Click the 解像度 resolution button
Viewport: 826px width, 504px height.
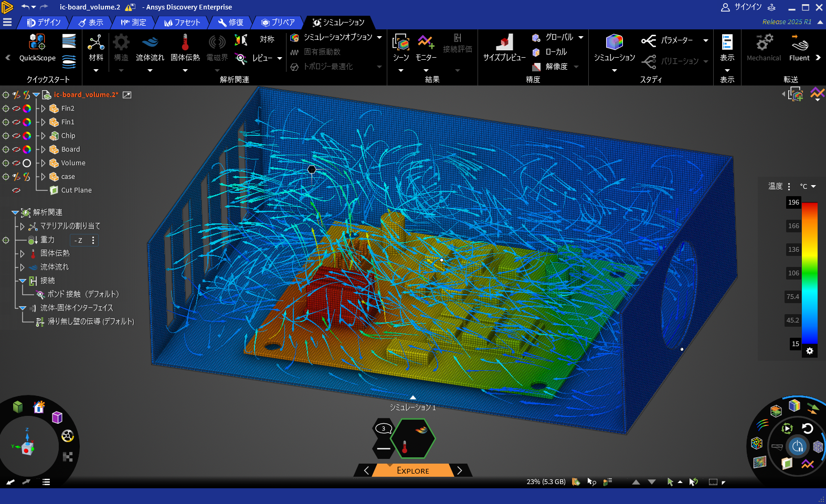[550, 67]
